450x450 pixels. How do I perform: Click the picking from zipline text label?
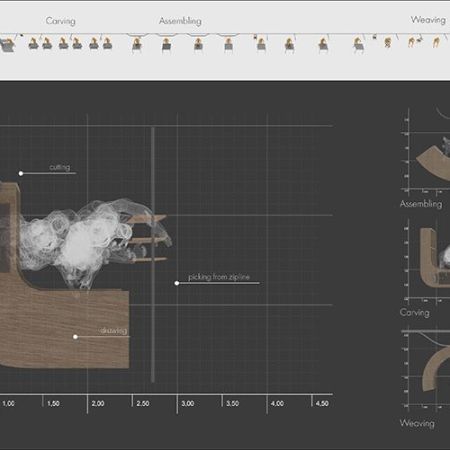point(219,277)
